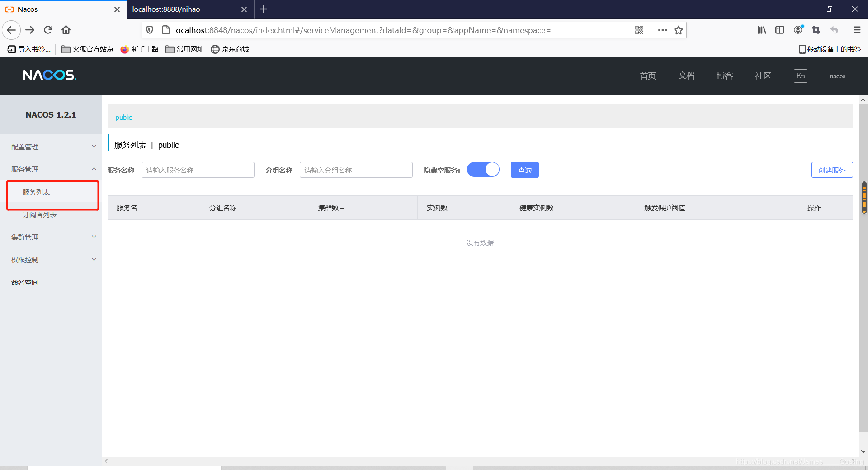Toggle the sidebar view icon
Screen dimensions: 868x470
pyautogui.click(x=780, y=30)
